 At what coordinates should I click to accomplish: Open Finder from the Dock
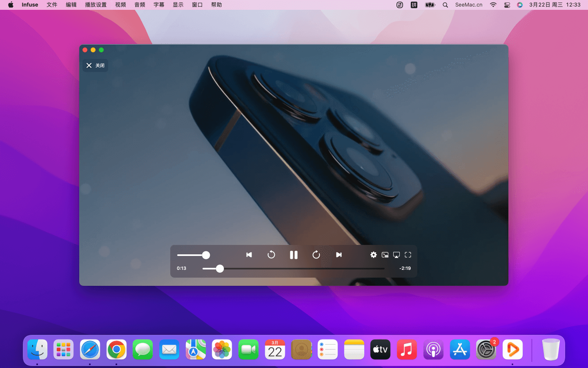click(37, 350)
